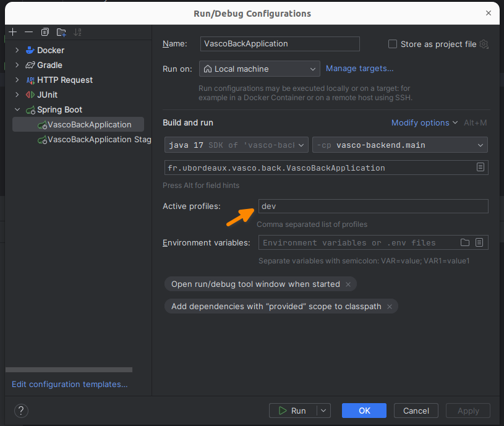504x426 pixels.
Task: Create a new folder for configurations
Action: tap(61, 32)
